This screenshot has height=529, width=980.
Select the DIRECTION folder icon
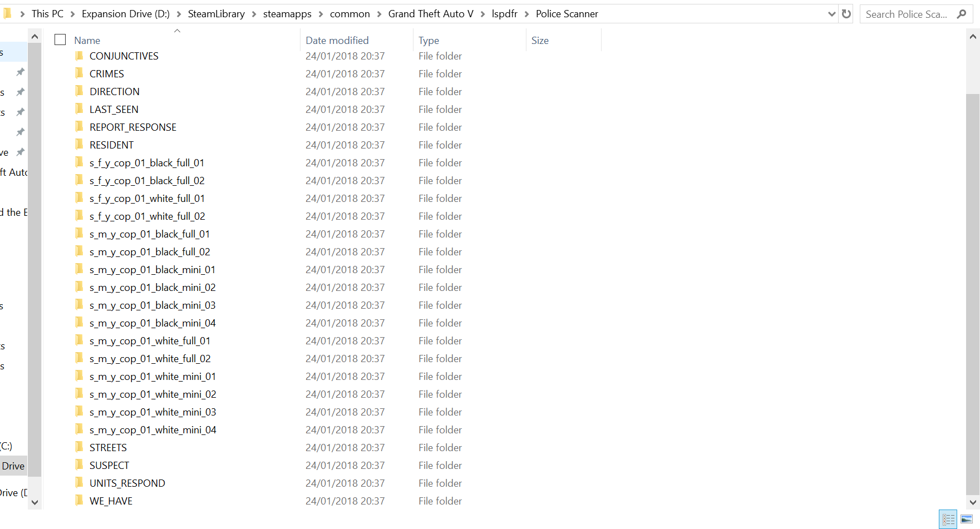[80, 91]
